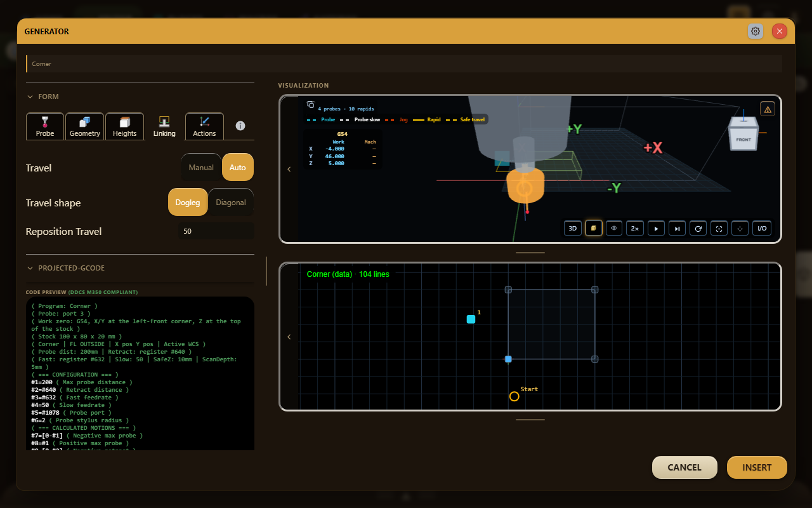Click the INSERT button

point(757,467)
